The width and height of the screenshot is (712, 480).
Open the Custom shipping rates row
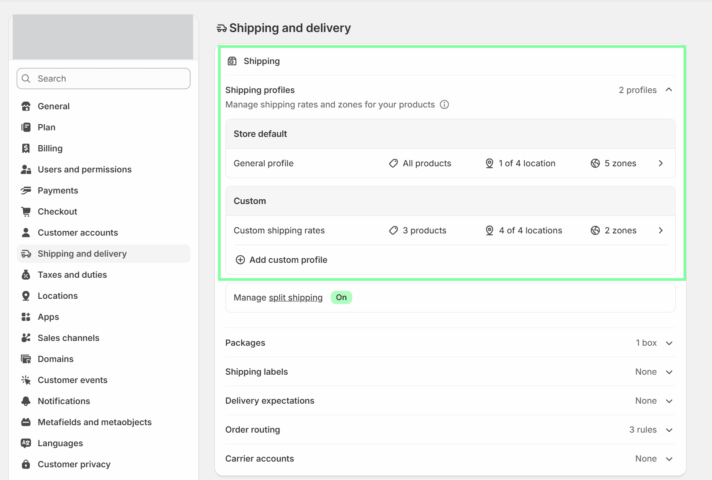(x=450, y=231)
